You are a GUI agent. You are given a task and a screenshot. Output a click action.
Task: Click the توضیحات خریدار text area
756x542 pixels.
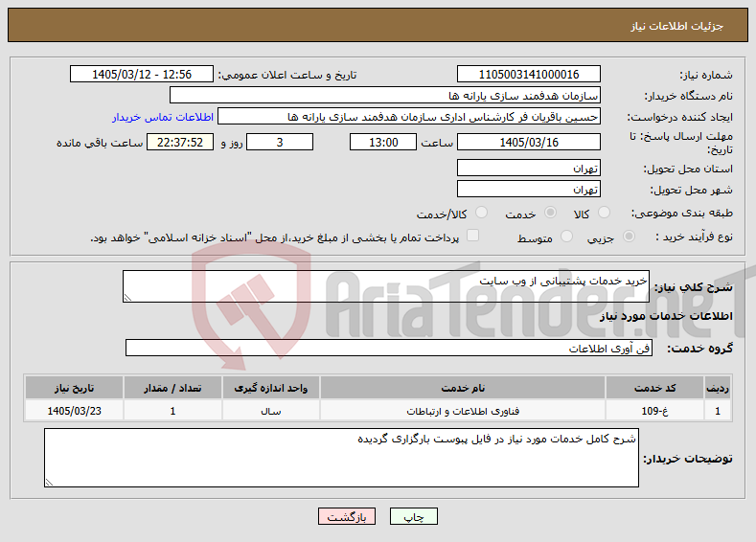pos(341,458)
